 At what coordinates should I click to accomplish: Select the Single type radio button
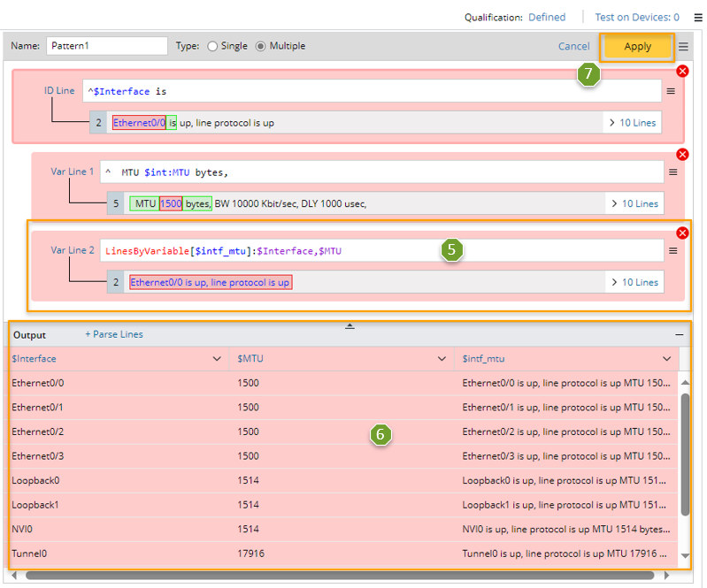[212, 46]
